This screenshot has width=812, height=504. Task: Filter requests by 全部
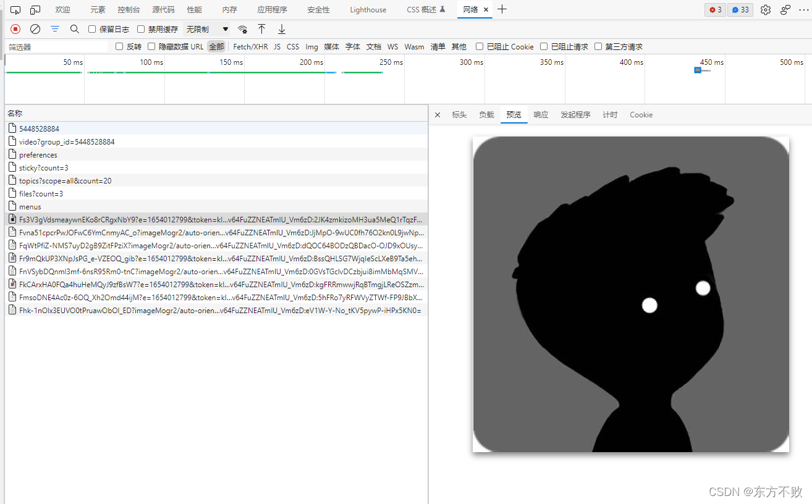[x=216, y=46]
